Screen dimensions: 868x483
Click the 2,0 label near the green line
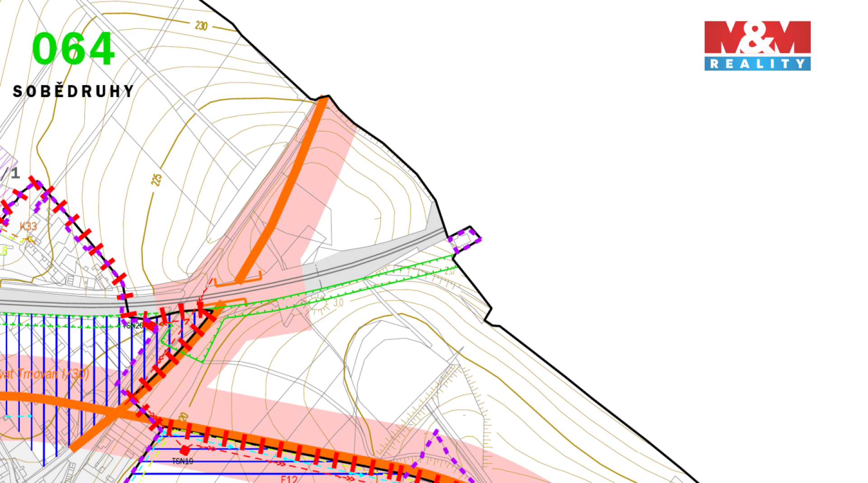(449, 271)
